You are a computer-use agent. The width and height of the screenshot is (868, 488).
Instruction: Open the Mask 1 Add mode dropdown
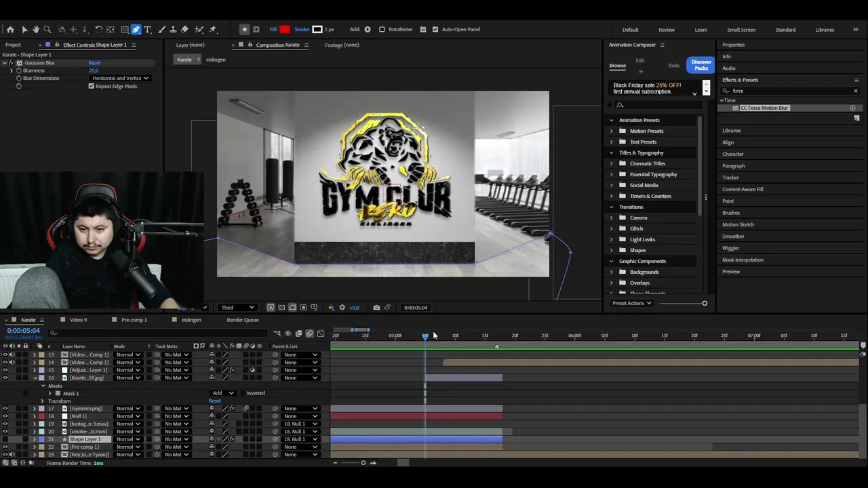(223, 393)
